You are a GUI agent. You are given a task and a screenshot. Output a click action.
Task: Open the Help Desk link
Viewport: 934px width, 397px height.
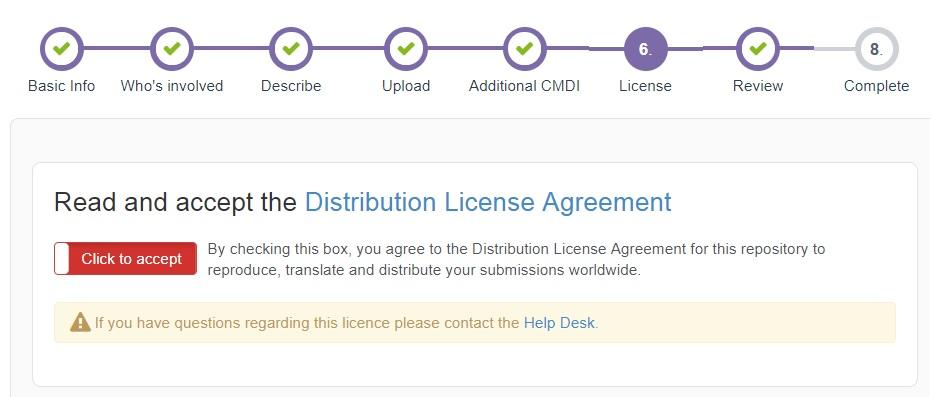click(559, 323)
